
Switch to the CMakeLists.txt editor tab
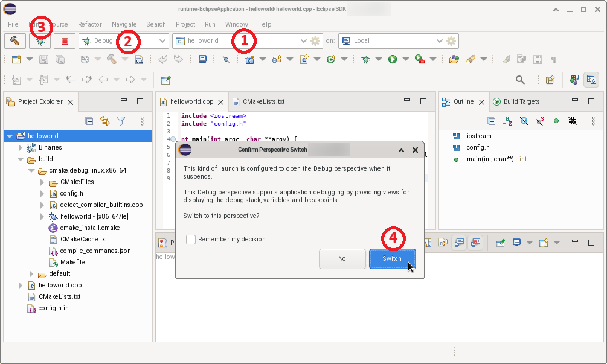tap(259, 101)
